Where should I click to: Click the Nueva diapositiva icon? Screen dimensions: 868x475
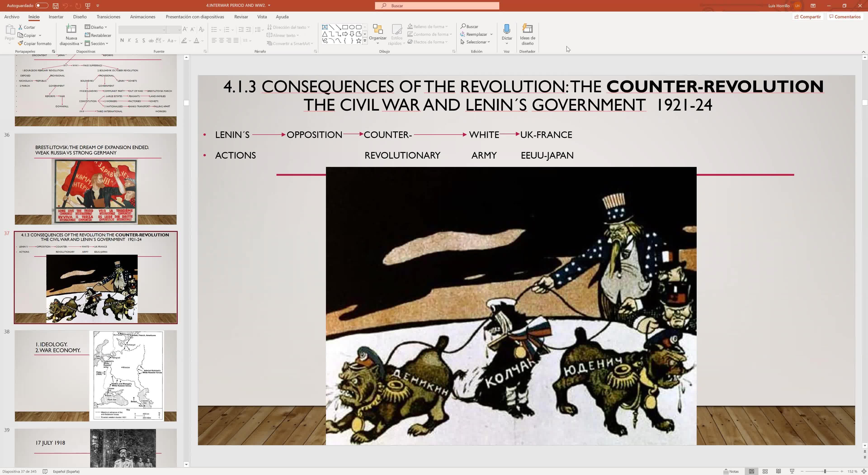coord(71,29)
